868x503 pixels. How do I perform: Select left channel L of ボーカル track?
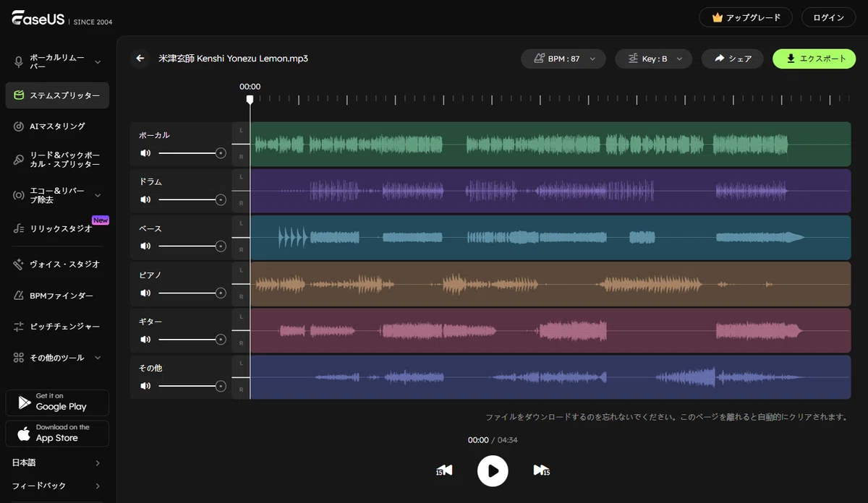tap(241, 129)
